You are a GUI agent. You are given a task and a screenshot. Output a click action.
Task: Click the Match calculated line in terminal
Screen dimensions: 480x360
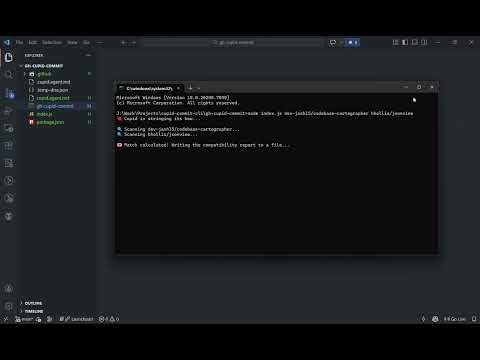pyautogui.click(x=203, y=145)
